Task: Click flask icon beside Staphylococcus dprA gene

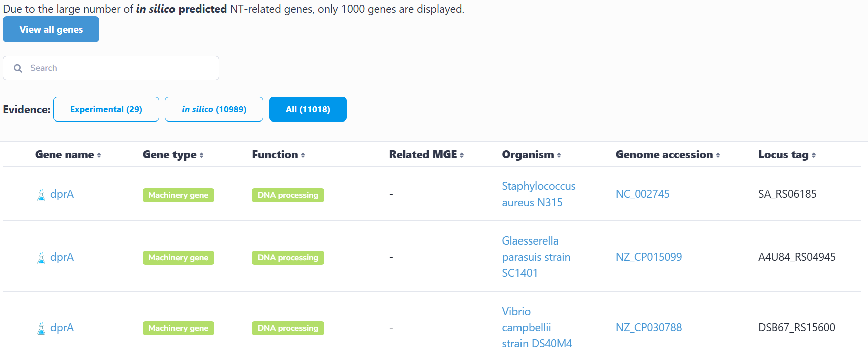Action: point(41,195)
